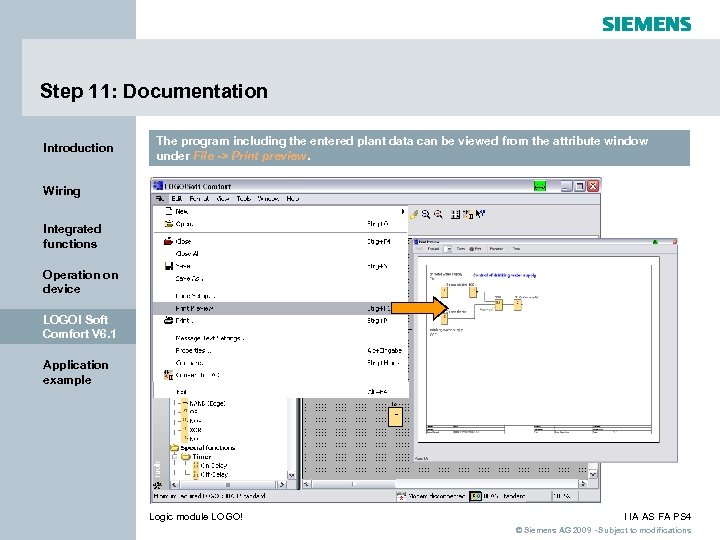The image size is (720, 540).
Task: Choose Message Text Settings menu entry
Action: pyautogui.click(x=280, y=338)
